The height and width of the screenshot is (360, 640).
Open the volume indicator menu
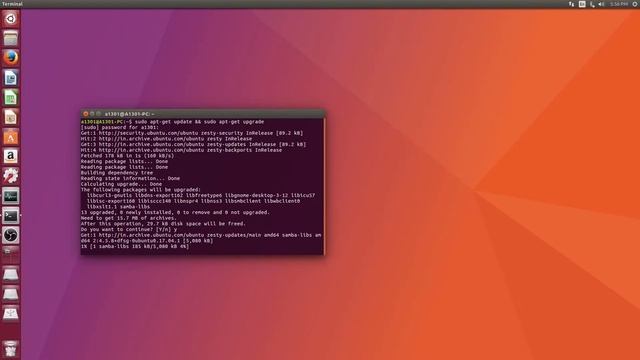pyautogui.click(x=601, y=4)
